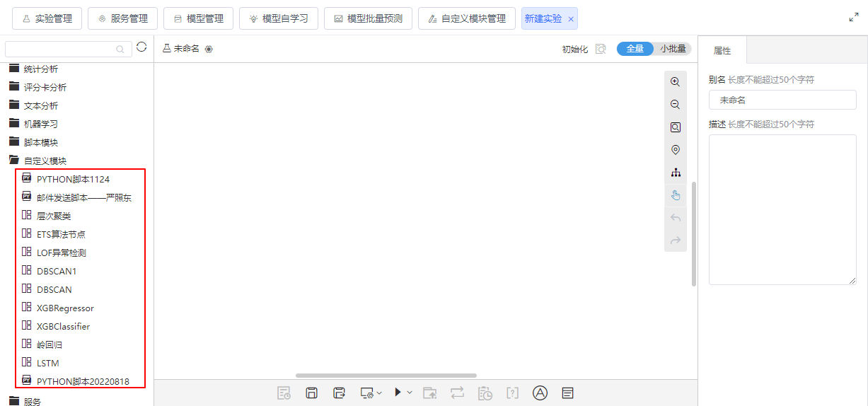868x406 pixels.
Task: Open the 模型批量预测 tab
Action: (x=368, y=18)
